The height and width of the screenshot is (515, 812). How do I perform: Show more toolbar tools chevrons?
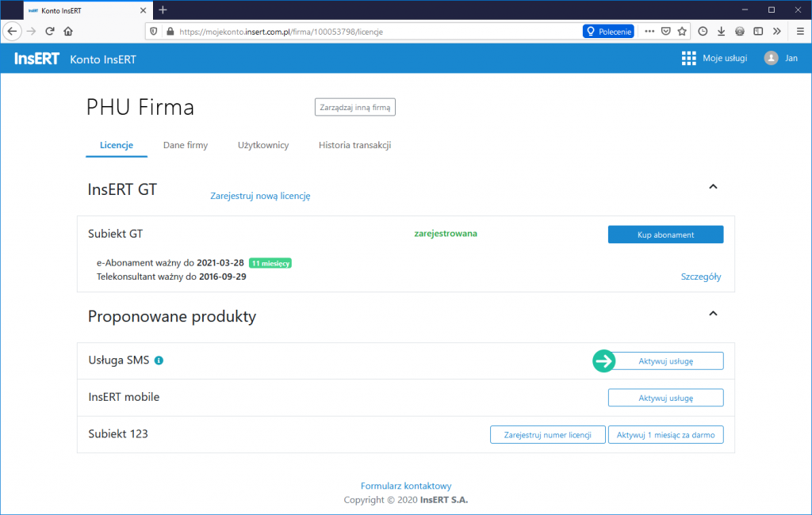(x=777, y=31)
